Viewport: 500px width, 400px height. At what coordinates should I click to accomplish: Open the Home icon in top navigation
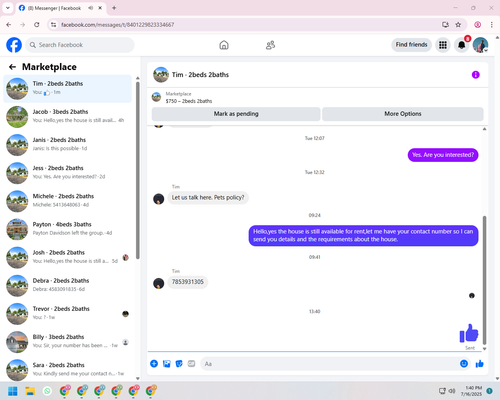[224, 45]
